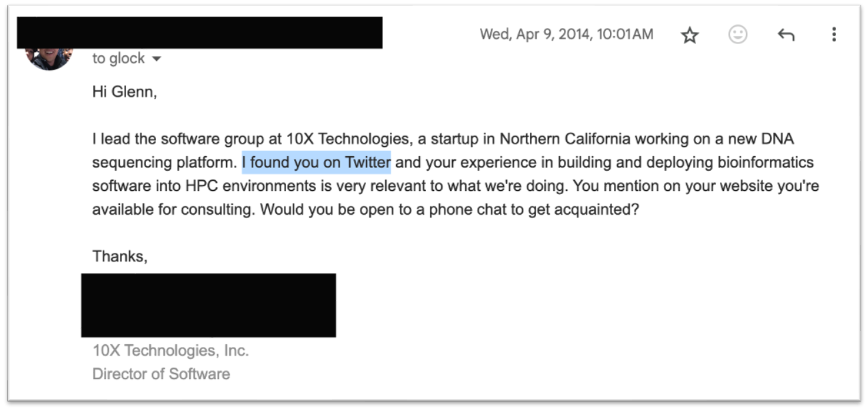Click the redacted sender name bar
Viewport: 868px width, 411px height.
tap(199, 33)
